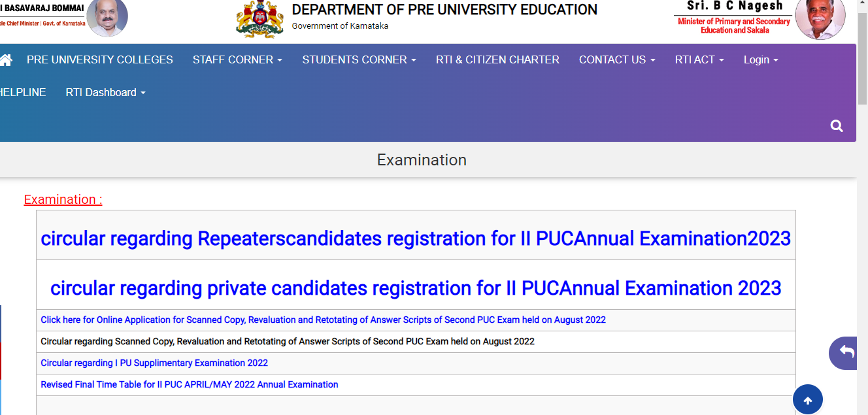Image resolution: width=868 pixels, height=415 pixels.
Task: Open Repeaters candidates registration circular link
Action: tap(416, 239)
